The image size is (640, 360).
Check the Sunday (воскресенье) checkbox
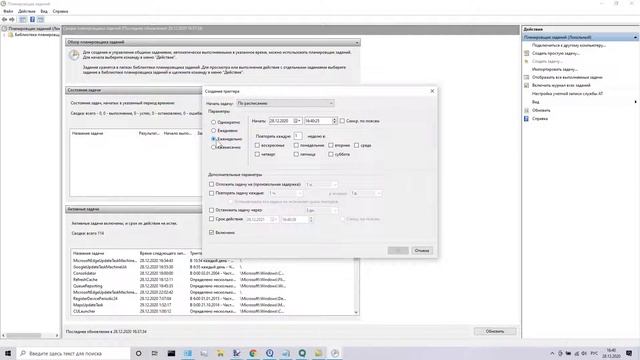[x=257, y=145]
